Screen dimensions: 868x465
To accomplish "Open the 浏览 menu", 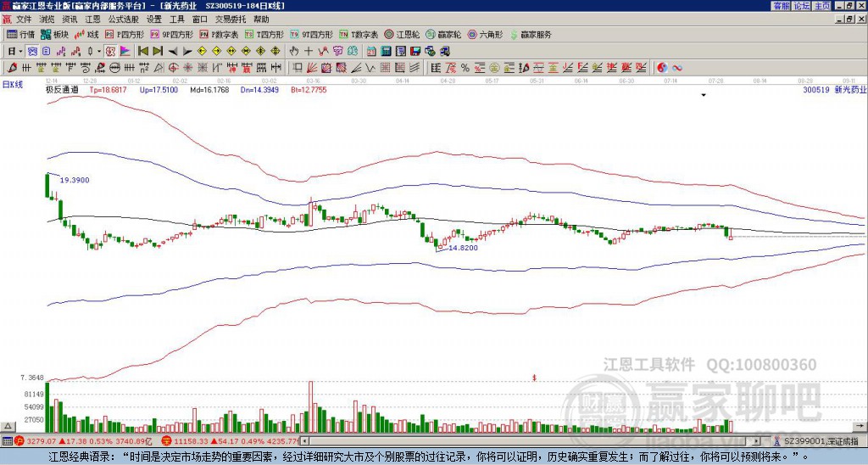I will pos(47,20).
